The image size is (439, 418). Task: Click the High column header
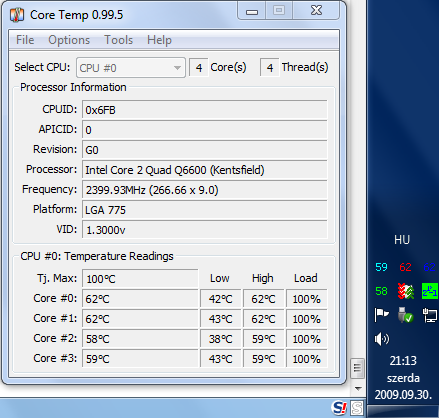click(263, 278)
